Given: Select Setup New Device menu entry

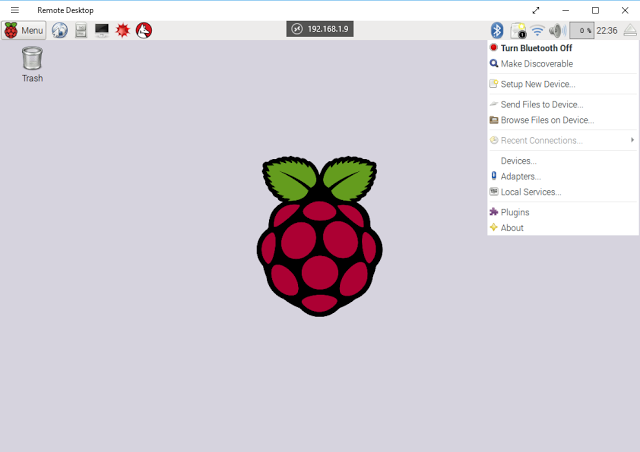Looking at the screenshot, I should coord(537,84).
